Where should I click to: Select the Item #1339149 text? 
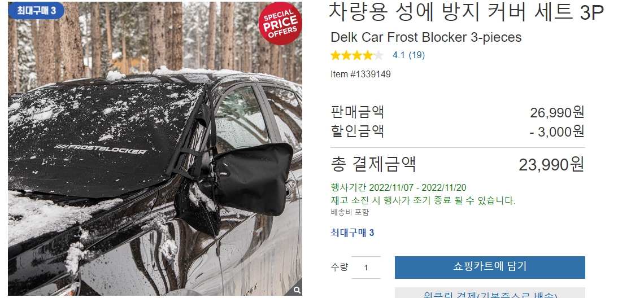click(x=360, y=74)
